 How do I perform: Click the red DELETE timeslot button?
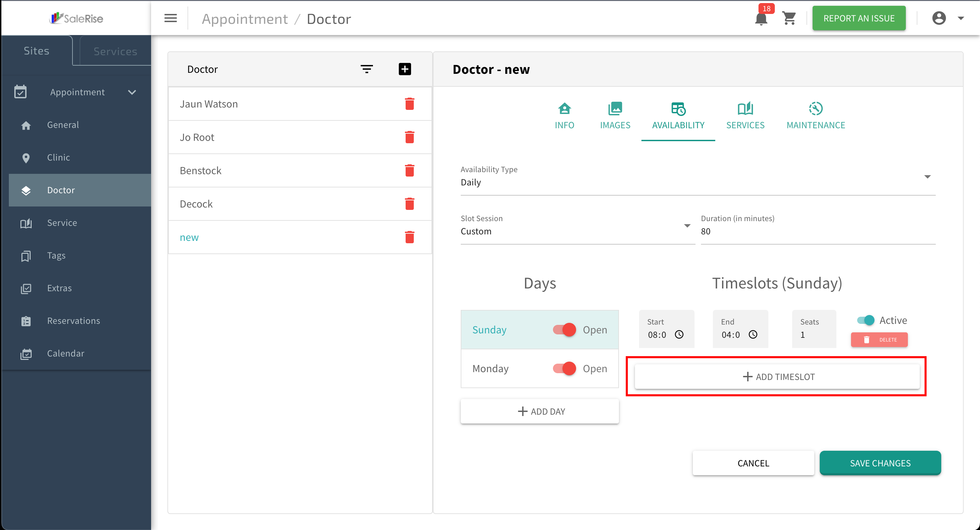(879, 339)
